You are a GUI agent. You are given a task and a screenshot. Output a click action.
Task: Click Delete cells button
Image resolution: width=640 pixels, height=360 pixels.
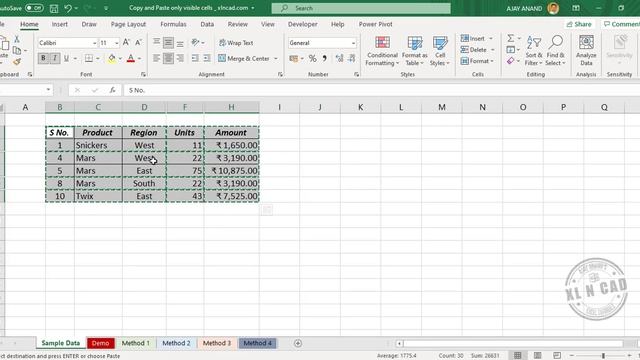[x=474, y=49]
